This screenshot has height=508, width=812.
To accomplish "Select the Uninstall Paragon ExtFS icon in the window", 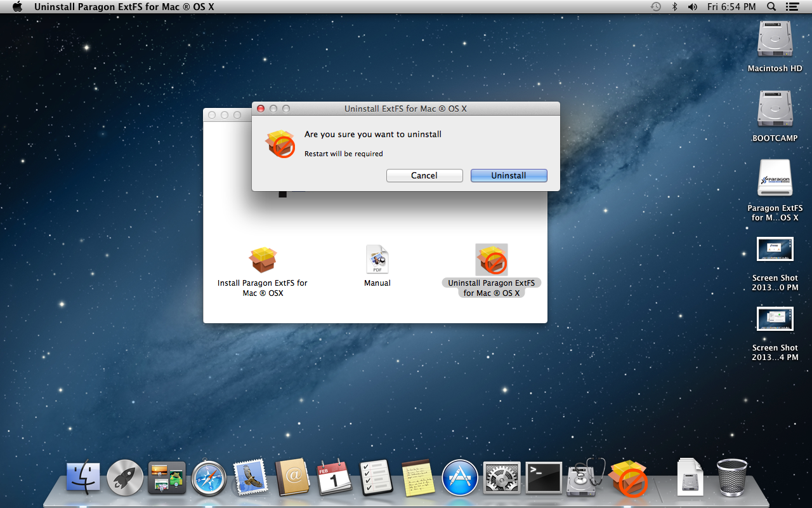I will (x=492, y=260).
